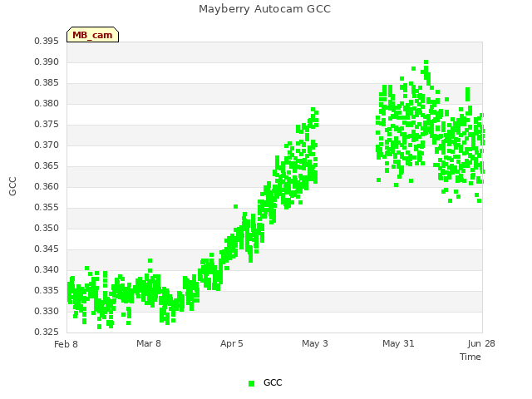Click the 0.380 y-axis value

47,103
